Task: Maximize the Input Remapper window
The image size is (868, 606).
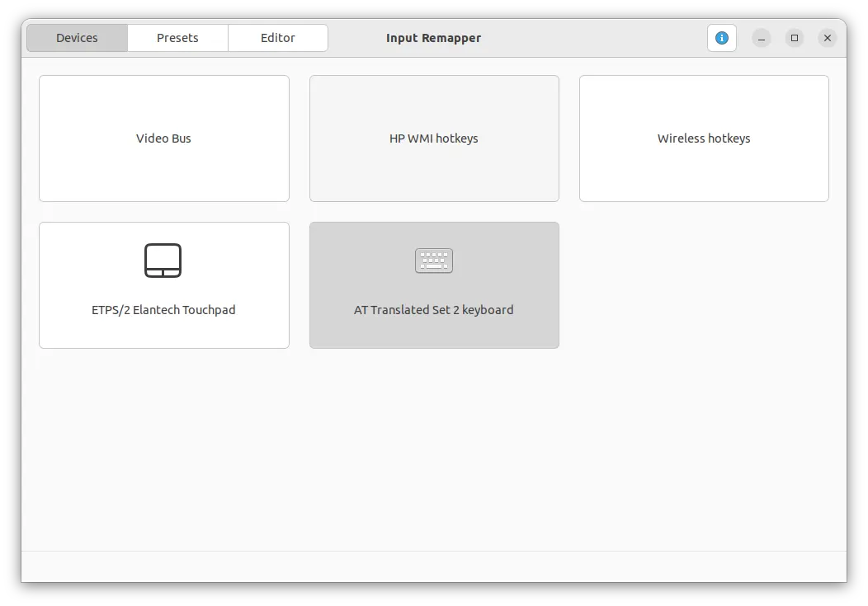Action: click(795, 38)
